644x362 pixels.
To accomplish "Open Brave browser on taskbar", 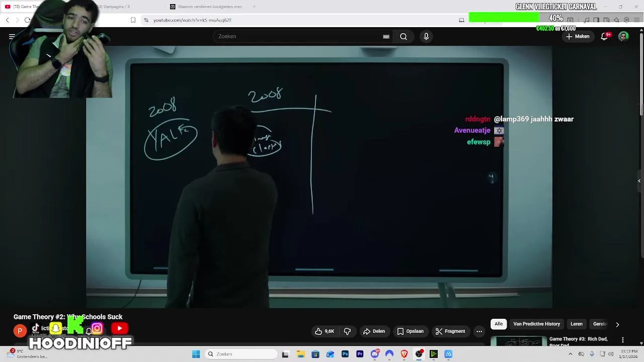I will coord(404,354).
